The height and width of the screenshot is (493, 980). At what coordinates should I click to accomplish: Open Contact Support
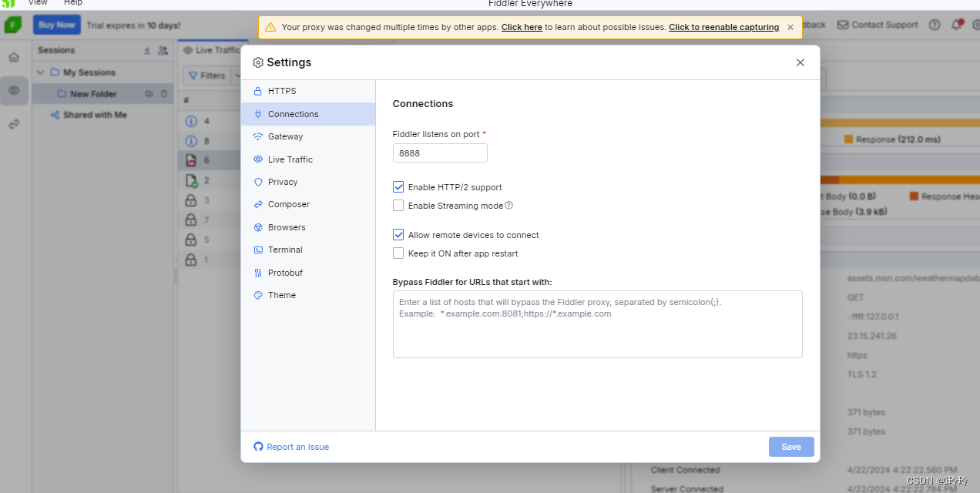[878, 25]
